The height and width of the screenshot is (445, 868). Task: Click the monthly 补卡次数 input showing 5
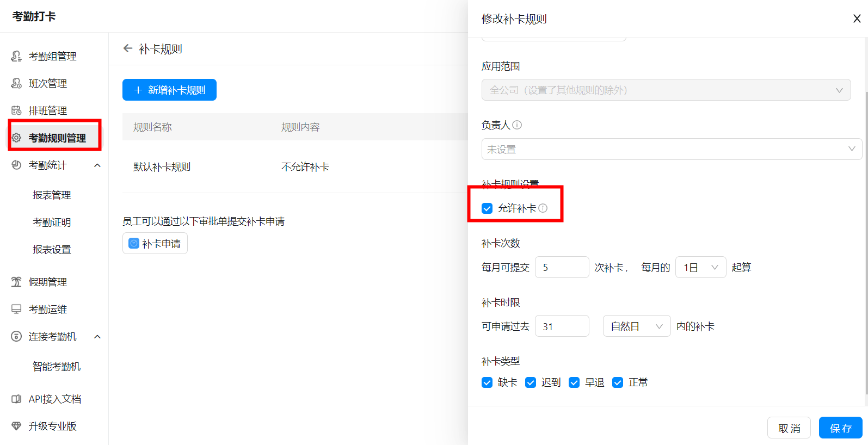(x=562, y=267)
